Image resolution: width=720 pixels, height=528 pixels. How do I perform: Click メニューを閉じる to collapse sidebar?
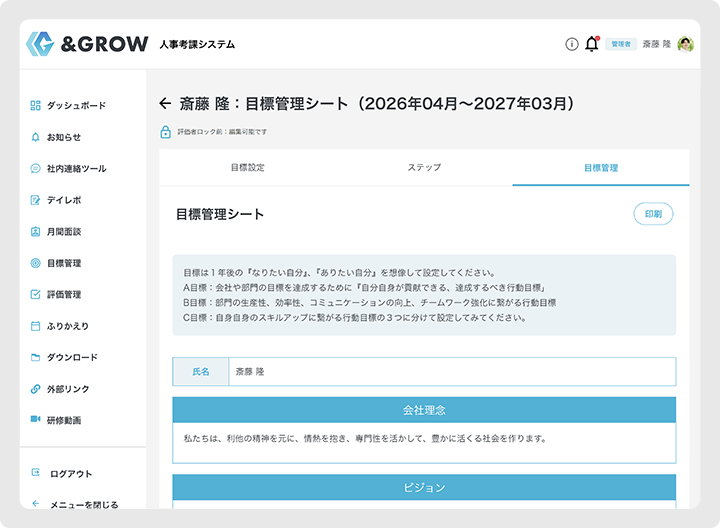84,504
